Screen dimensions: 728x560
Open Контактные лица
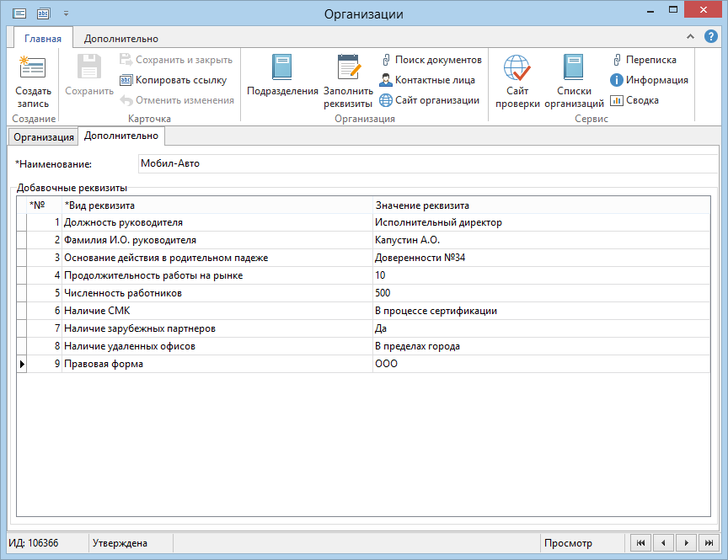point(427,80)
